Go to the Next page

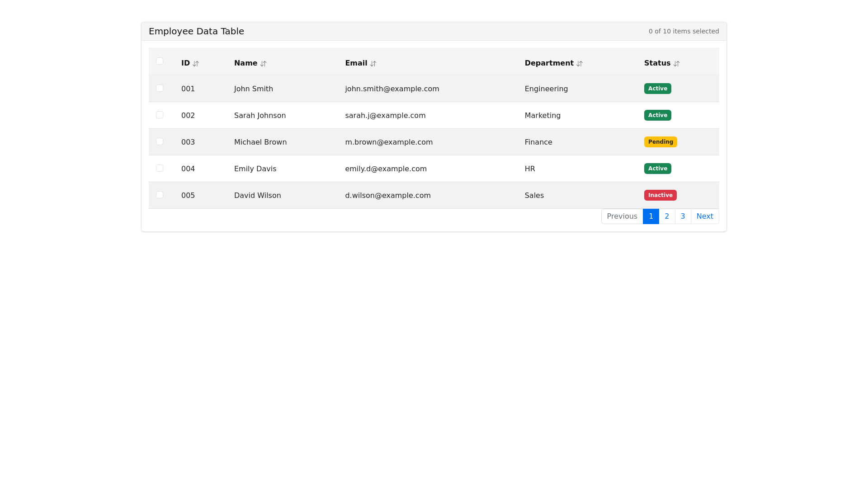click(705, 216)
